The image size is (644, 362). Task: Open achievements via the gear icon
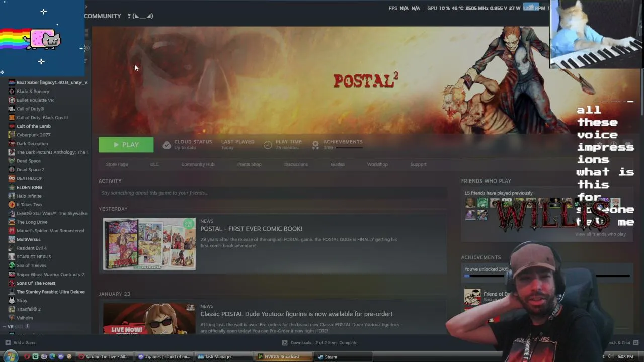[315, 145]
